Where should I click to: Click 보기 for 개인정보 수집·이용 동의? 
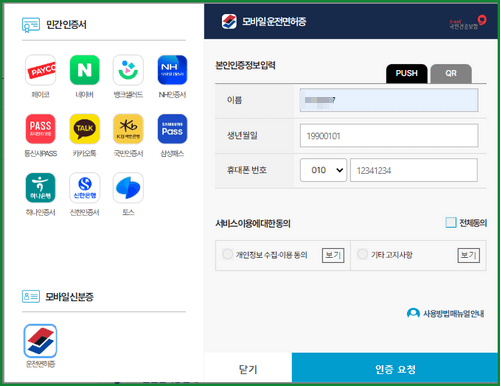click(333, 255)
